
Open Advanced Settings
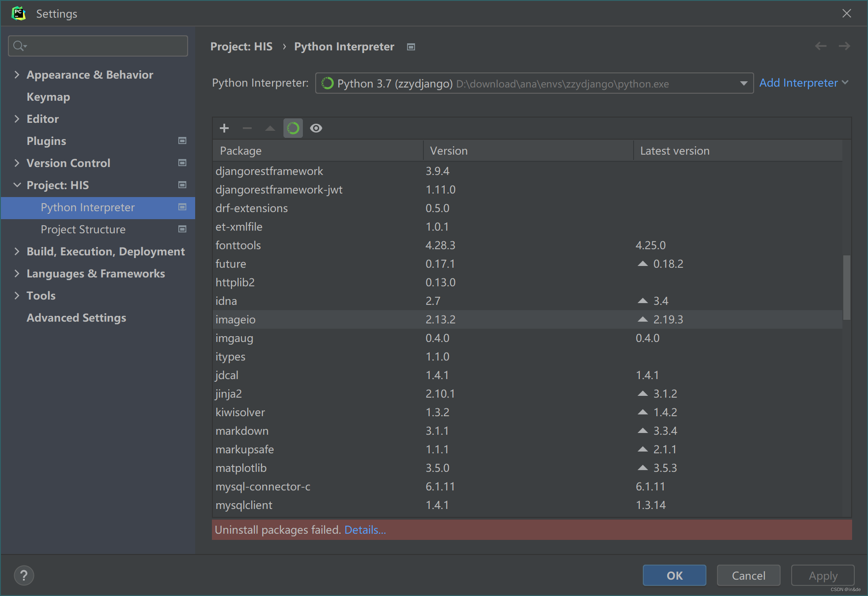pos(76,318)
